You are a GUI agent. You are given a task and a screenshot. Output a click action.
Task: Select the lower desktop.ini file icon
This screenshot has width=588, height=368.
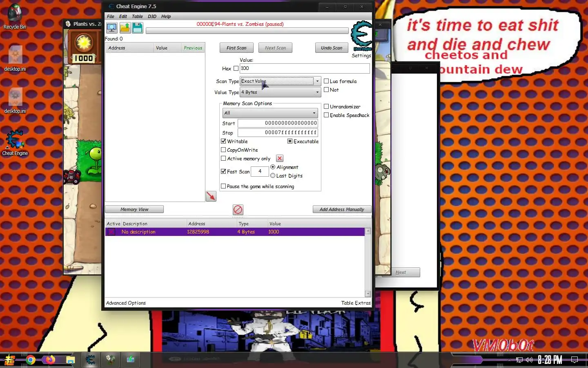(15, 101)
